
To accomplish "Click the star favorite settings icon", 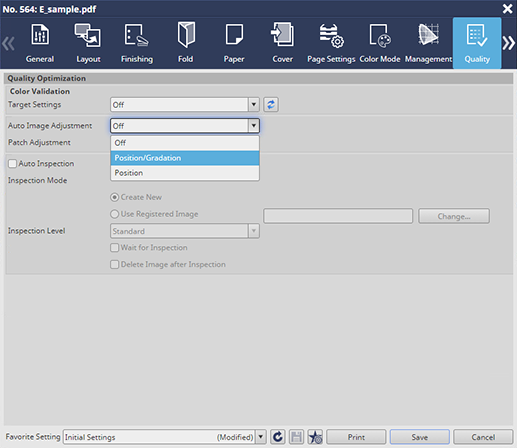I will coord(315,437).
